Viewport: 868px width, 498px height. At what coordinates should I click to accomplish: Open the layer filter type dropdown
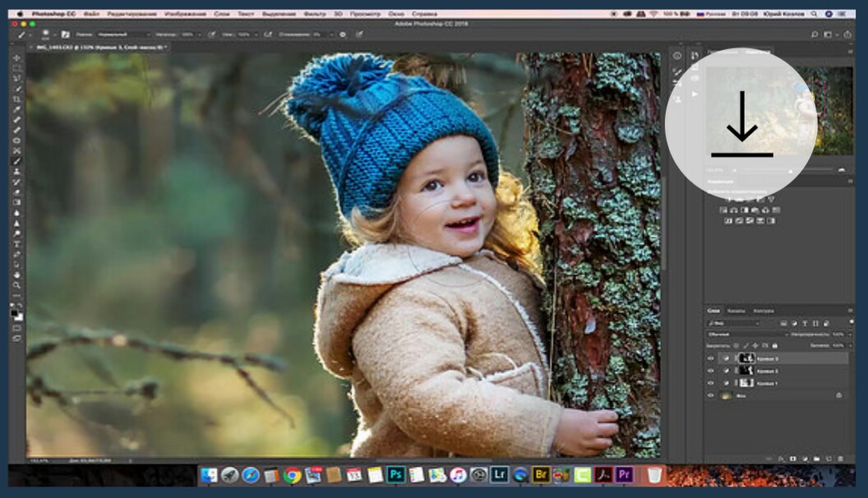(734, 323)
